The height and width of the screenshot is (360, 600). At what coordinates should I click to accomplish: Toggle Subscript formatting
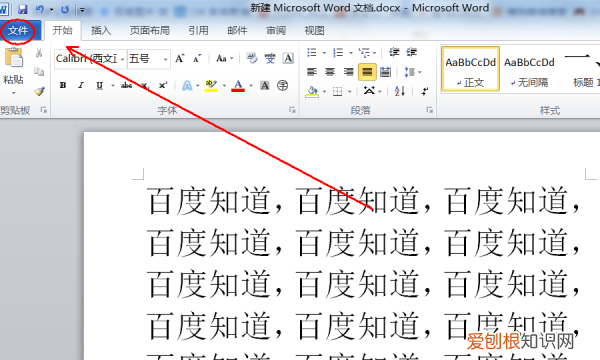145,85
